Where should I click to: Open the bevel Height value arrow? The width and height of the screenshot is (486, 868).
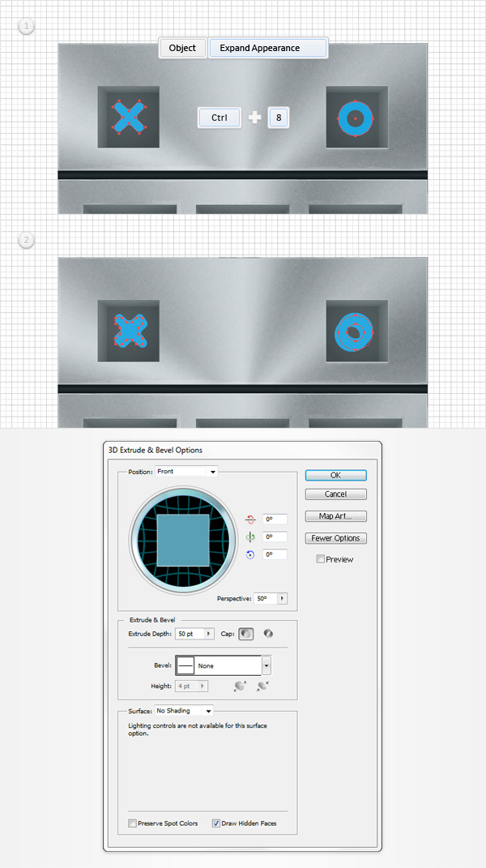click(203, 686)
